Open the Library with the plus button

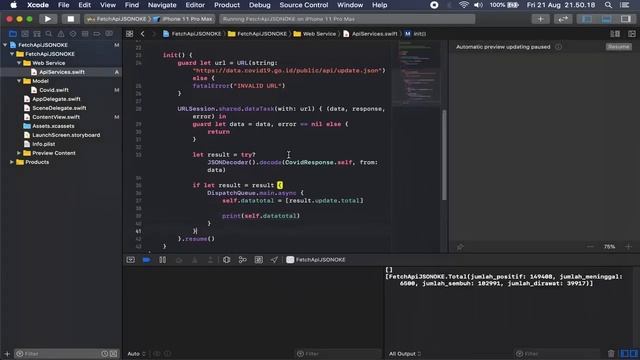[x=540, y=19]
